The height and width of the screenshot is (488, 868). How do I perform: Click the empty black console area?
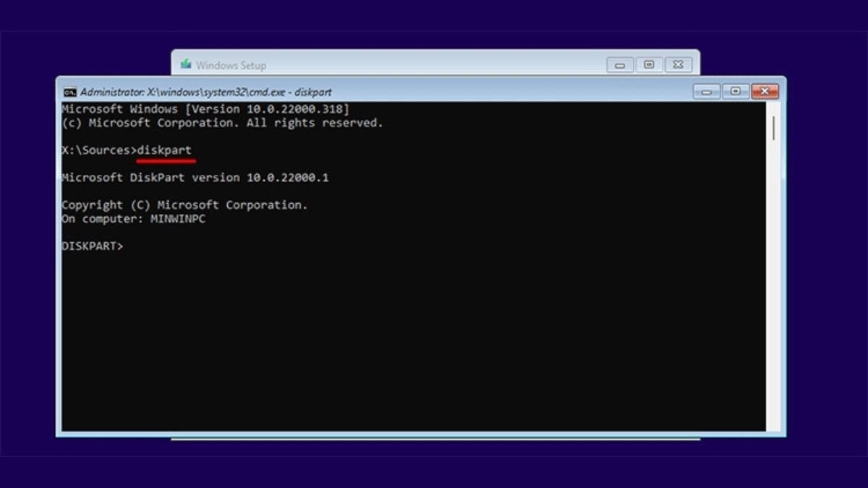(412, 340)
